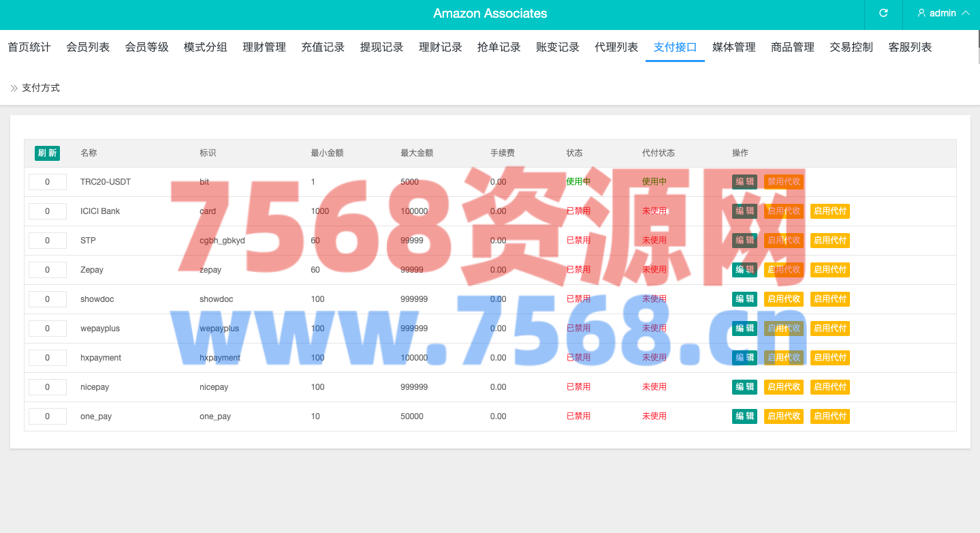
Task: Enable 启用代收 for nicepay
Action: (x=783, y=387)
